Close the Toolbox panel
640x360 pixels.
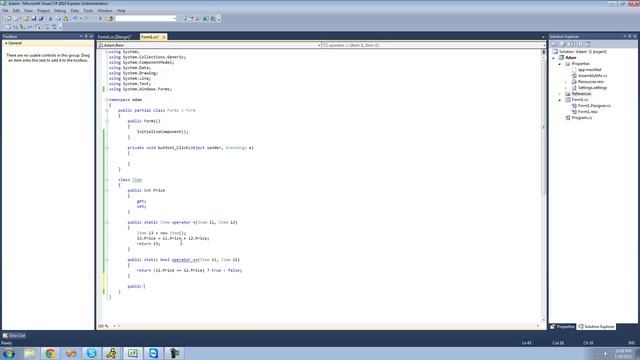91,36
